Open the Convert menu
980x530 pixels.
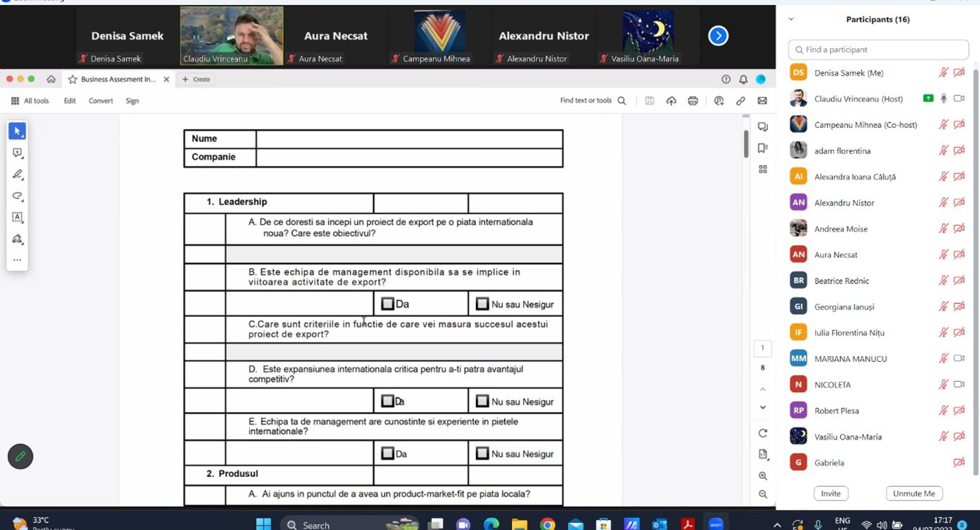pyautogui.click(x=100, y=101)
